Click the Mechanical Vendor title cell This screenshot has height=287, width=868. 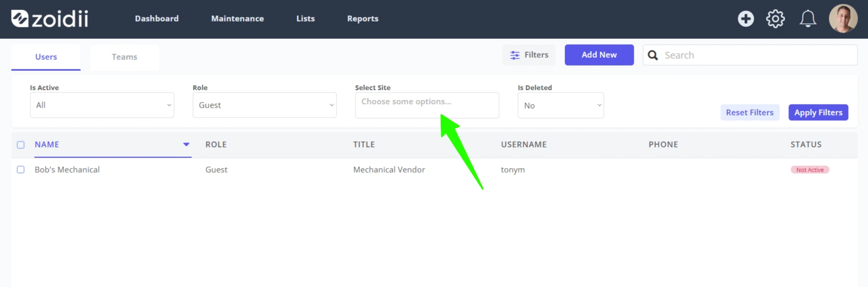[389, 169]
